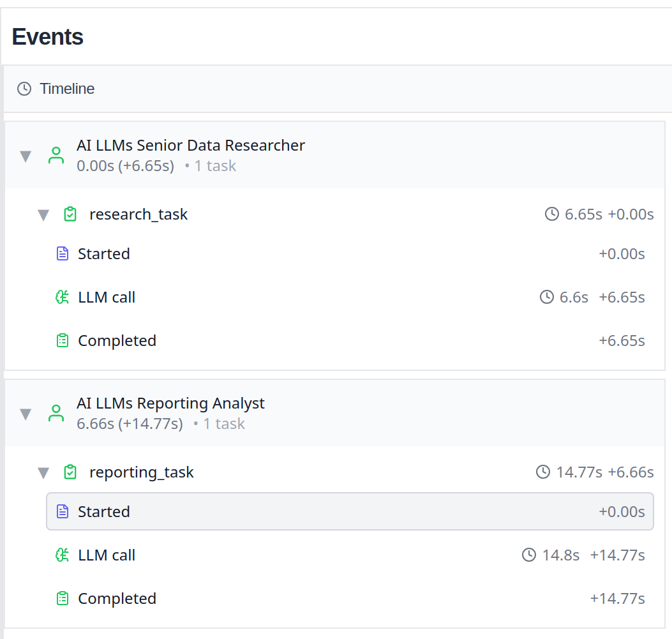Click the Events panel heading

pos(48,36)
